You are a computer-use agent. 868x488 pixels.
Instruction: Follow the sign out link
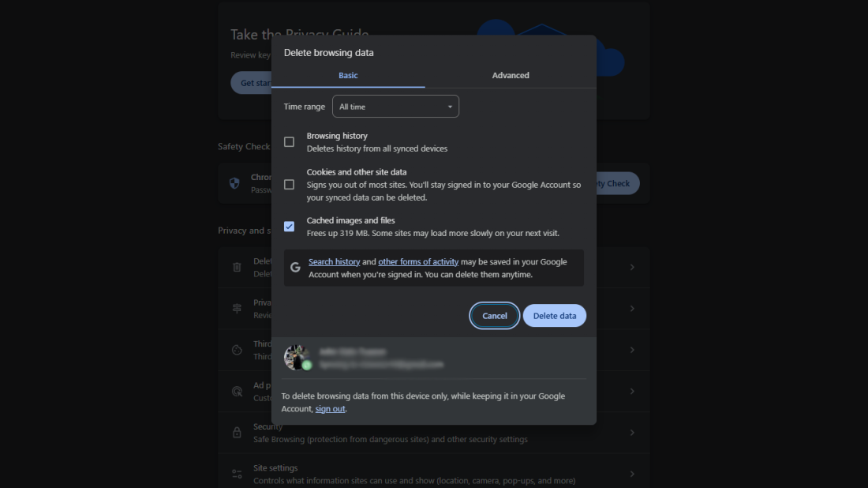point(330,409)
